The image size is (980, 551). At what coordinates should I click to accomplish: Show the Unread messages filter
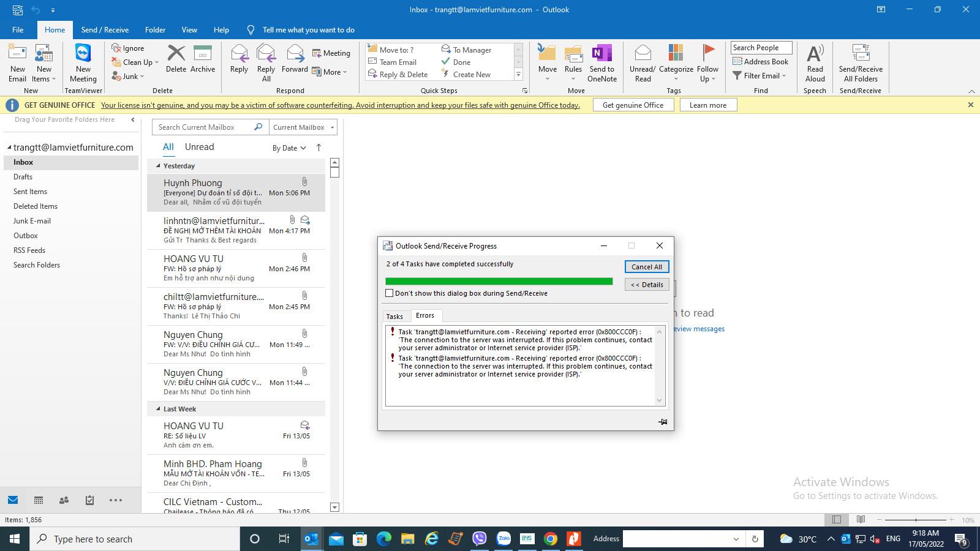coord(199,147)
